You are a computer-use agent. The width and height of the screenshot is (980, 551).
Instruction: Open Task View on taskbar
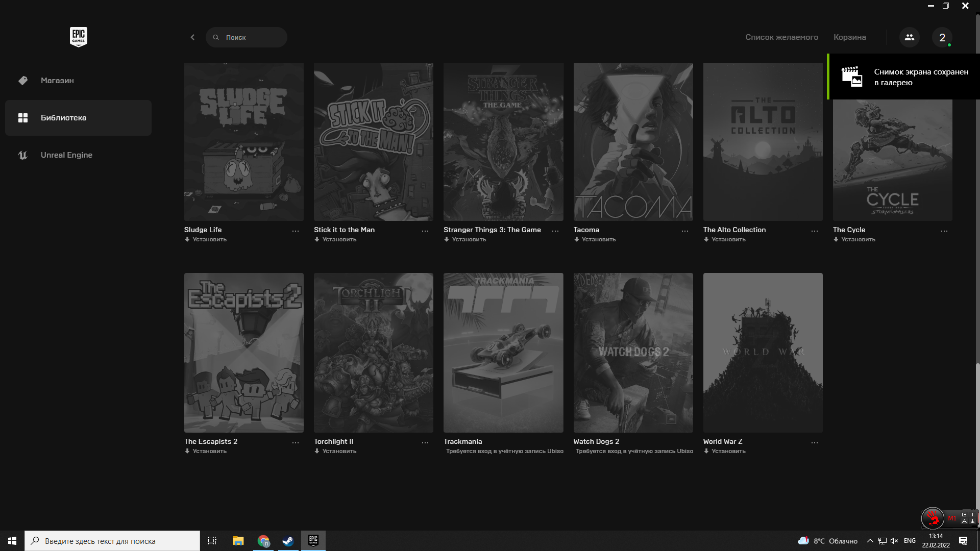click(x=212, y=541)
